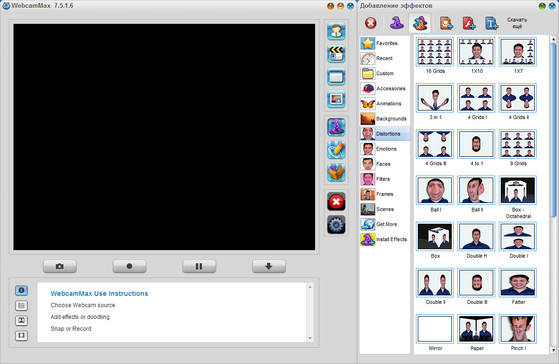Click the webcam source person icon
The image size is (559, 364).
point(336,31)
